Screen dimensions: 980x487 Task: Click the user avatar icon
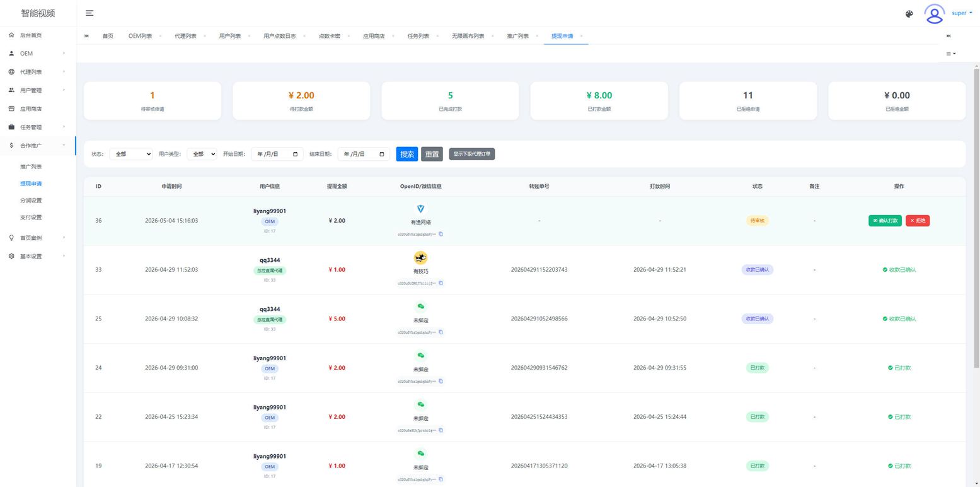pyautogui.click(x=934, y=13)
